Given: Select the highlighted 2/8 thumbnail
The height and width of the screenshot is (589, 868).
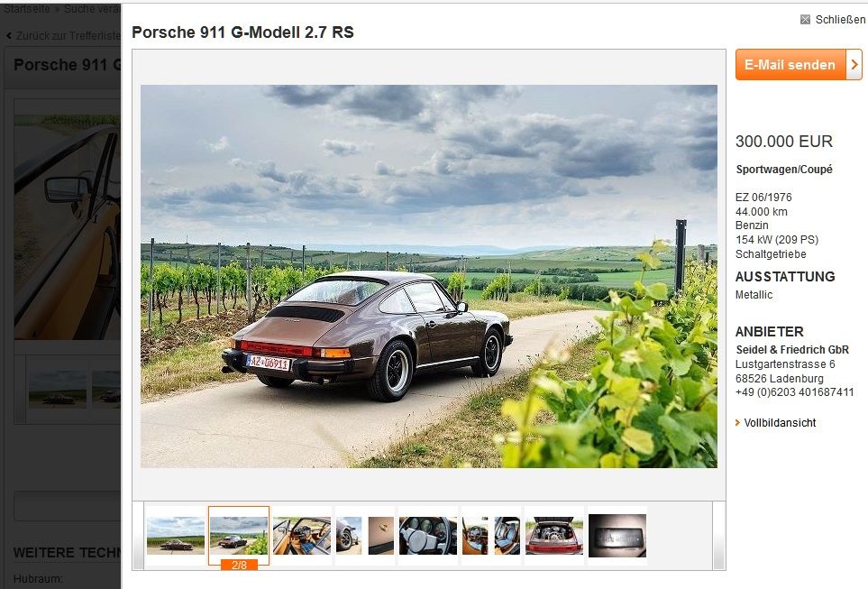Looking at the screenshot, I should 239,535.
